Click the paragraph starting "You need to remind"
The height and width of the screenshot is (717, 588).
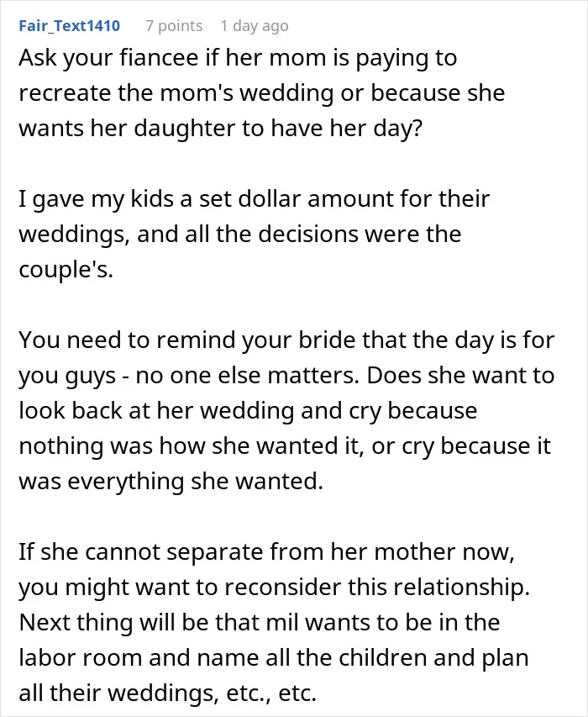[286, 410]
